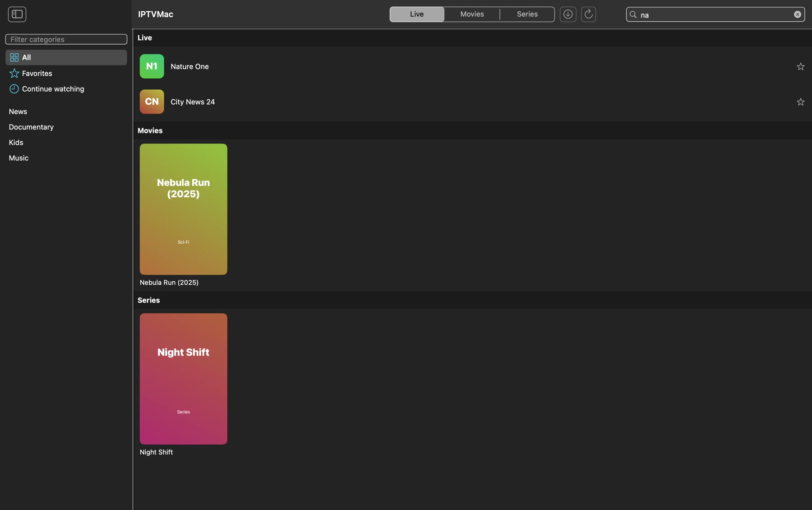Toggle the sidebar panel icon
The height and width of the screenshot is (510, 812).
[17, 14]
